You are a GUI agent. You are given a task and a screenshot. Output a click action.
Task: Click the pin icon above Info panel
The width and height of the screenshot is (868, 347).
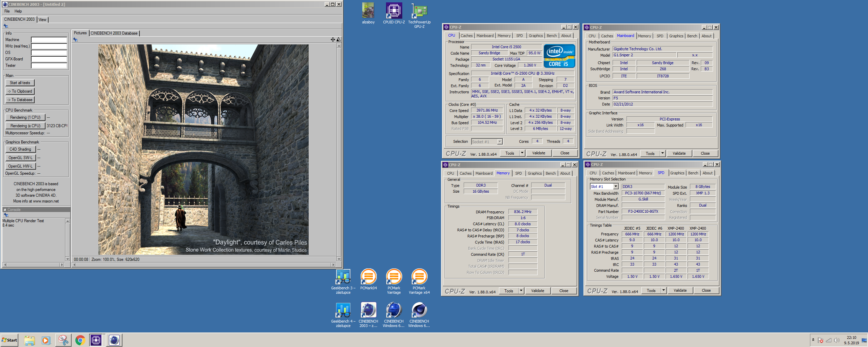click(x=6, y=26)
